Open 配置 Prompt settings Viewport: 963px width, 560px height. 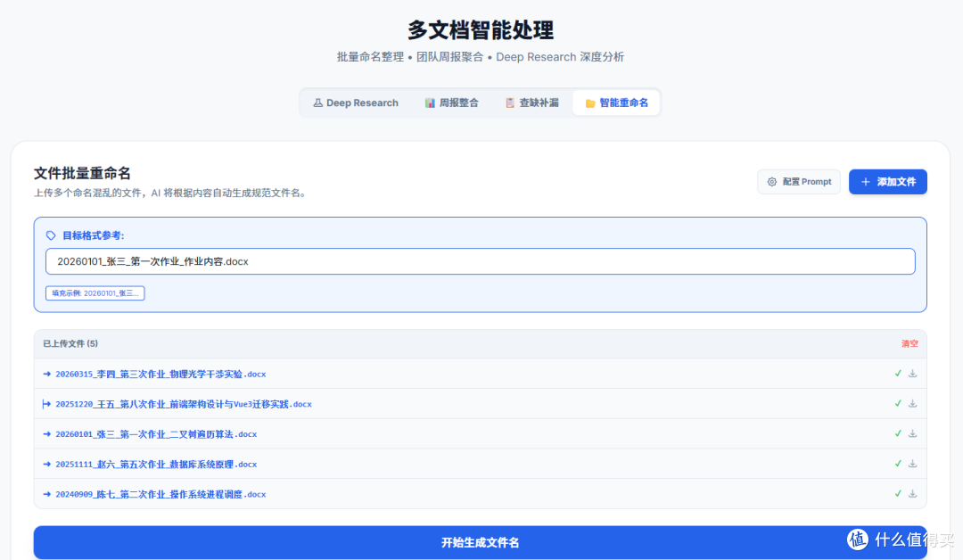click(798, 182)
